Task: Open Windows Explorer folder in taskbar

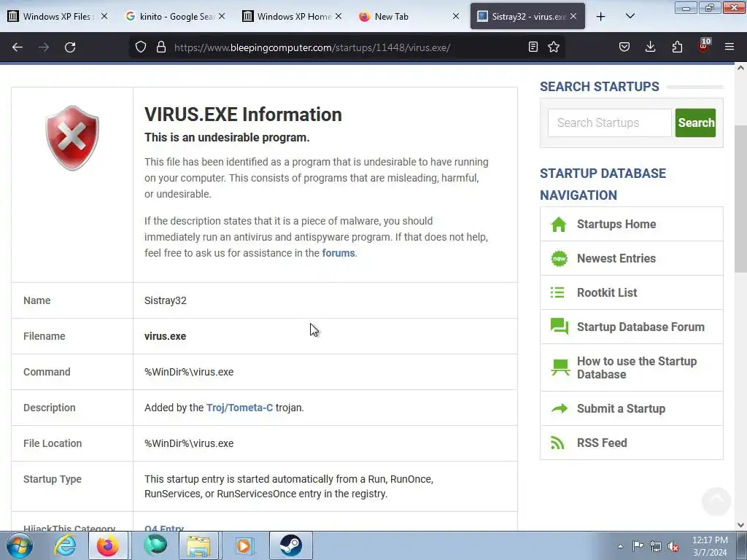Action: pos(198,545)
